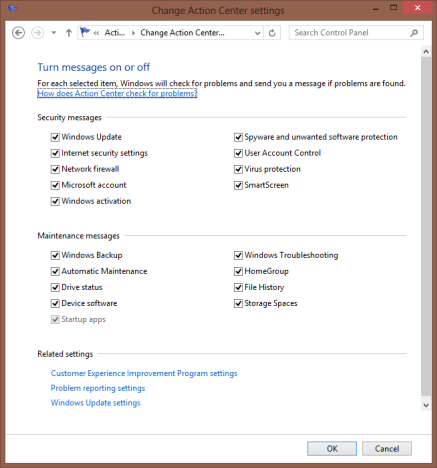Screen dimensions: 437x468
Task: Click the Change Action Center breadcrumb
Action: click(182, 33)
